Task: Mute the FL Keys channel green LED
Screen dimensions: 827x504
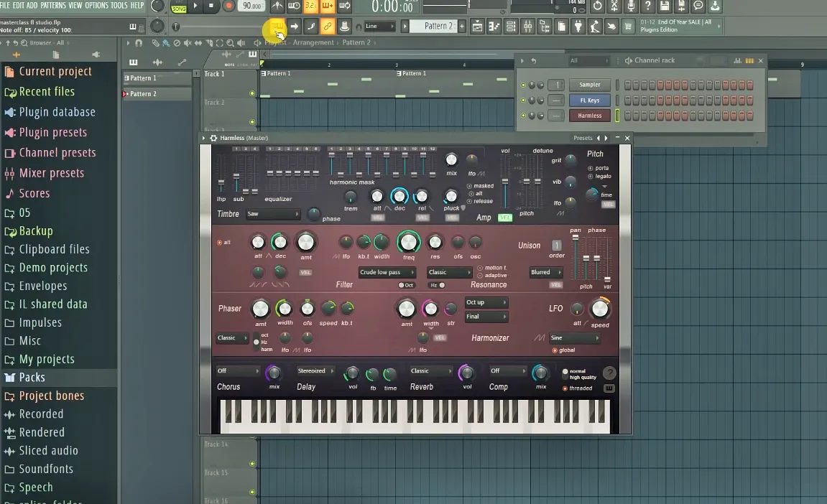Action: pyautogui.click(x=523, y=101)
